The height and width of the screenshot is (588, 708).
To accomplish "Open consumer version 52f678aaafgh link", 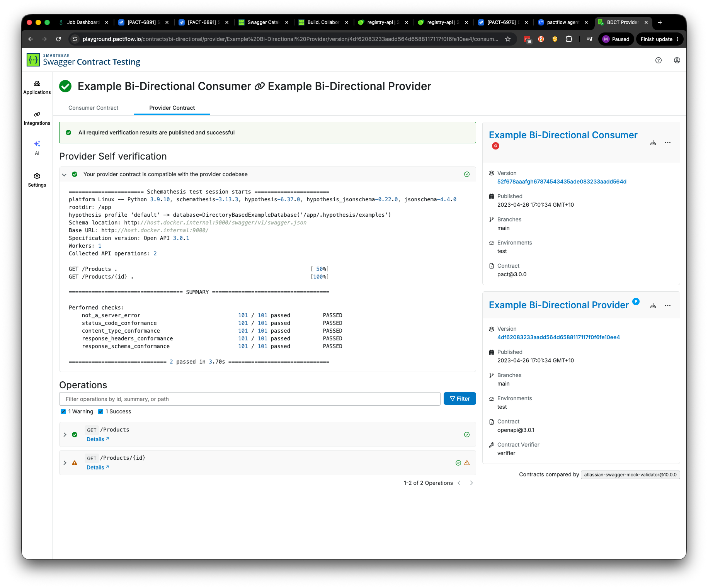I will pyautogui.click(x=562, y=182).
